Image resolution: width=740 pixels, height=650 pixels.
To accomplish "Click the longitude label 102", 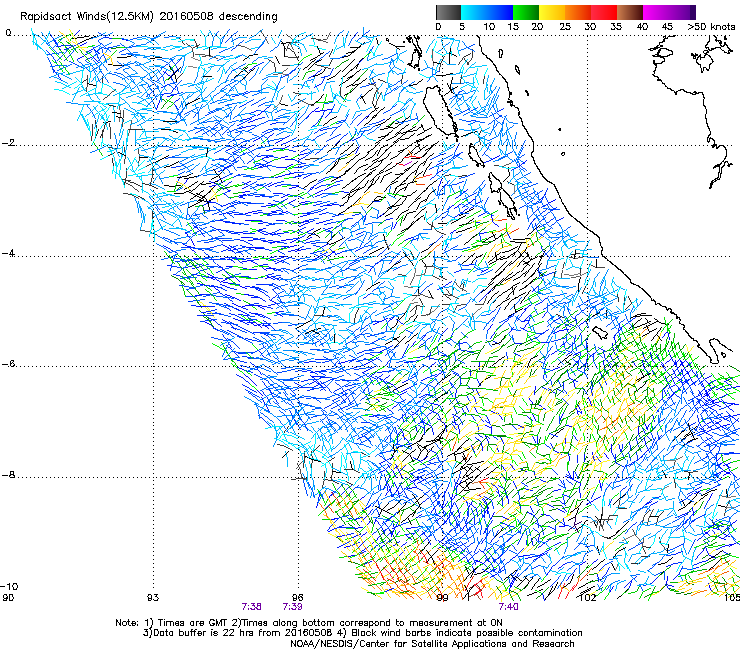I will [588, 598].
